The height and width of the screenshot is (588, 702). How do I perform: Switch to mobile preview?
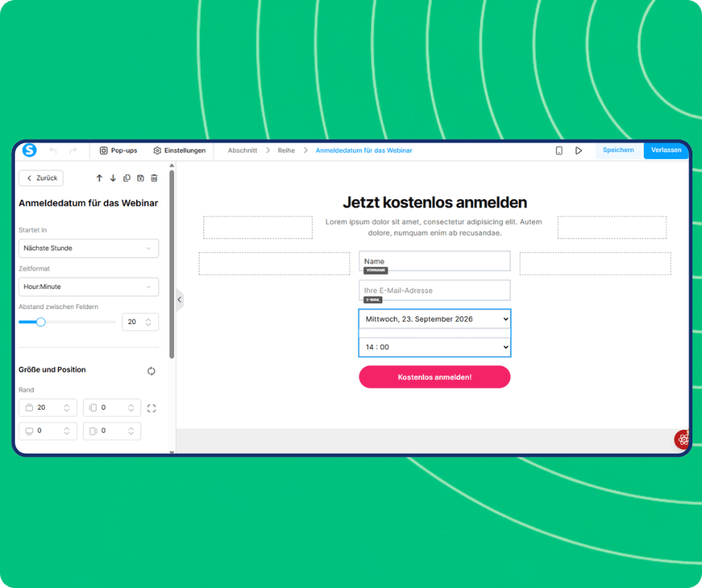tap(559, 151)
